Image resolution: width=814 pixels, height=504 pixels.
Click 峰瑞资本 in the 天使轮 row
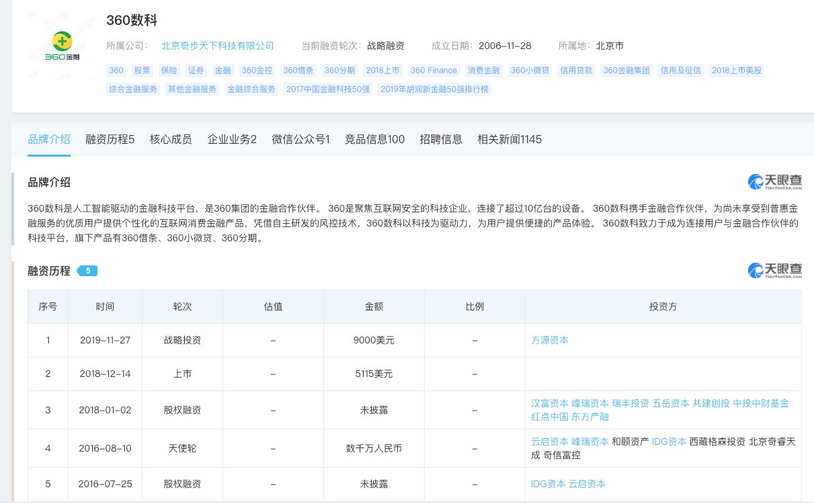point(590,442)
